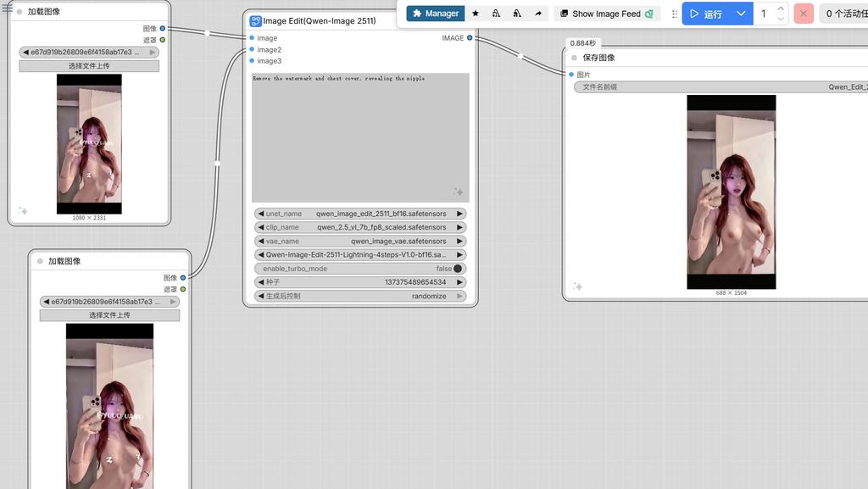Collapse the 保存图像 node via its dot
Screen dimensions: 868x489
574,58
